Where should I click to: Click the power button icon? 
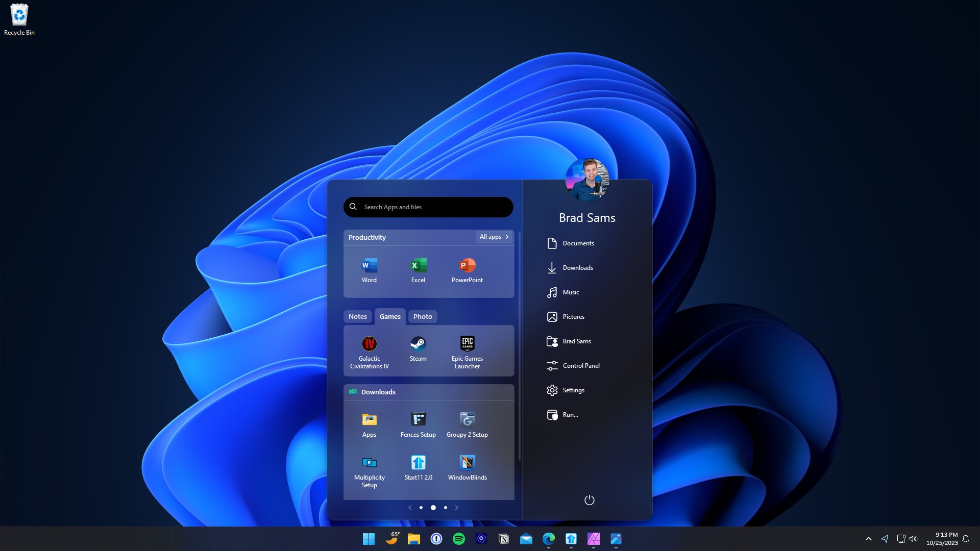coord(589,500)
